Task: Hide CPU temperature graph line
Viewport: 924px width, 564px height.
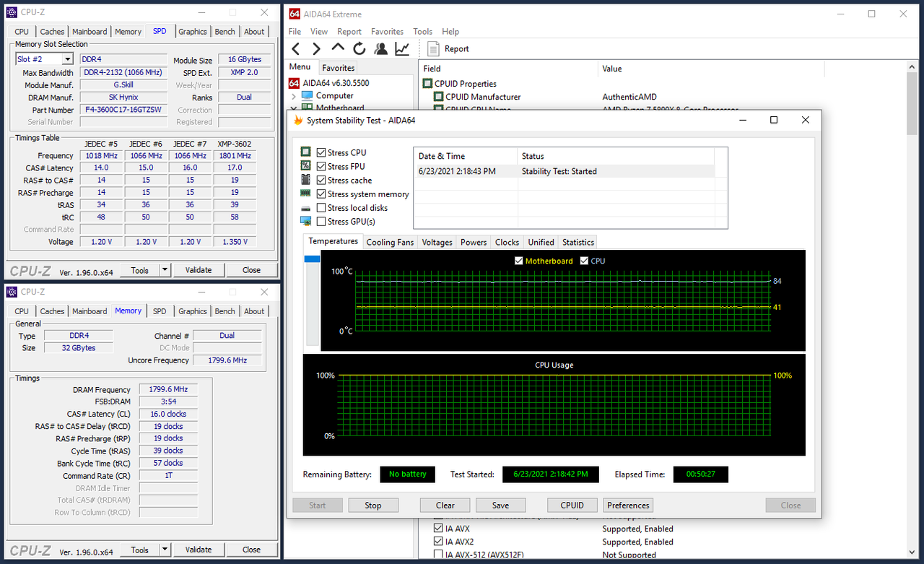Action: point(584,261)
